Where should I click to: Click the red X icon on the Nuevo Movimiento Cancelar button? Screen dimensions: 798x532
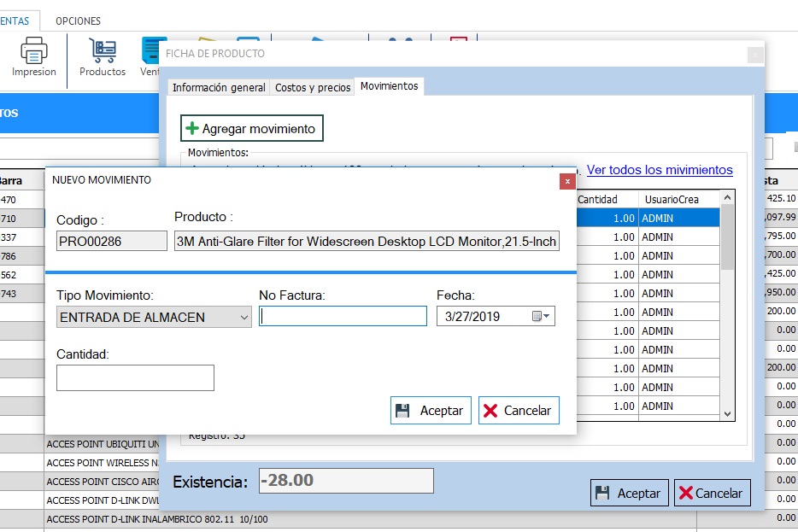coord(490,411)
